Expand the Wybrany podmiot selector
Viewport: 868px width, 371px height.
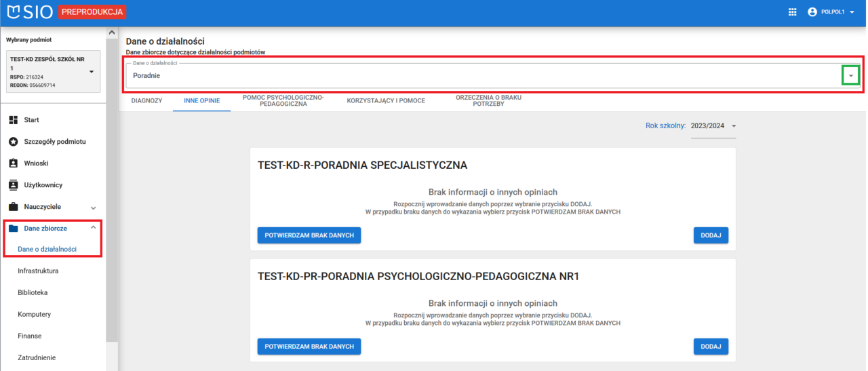coord(92,72)
